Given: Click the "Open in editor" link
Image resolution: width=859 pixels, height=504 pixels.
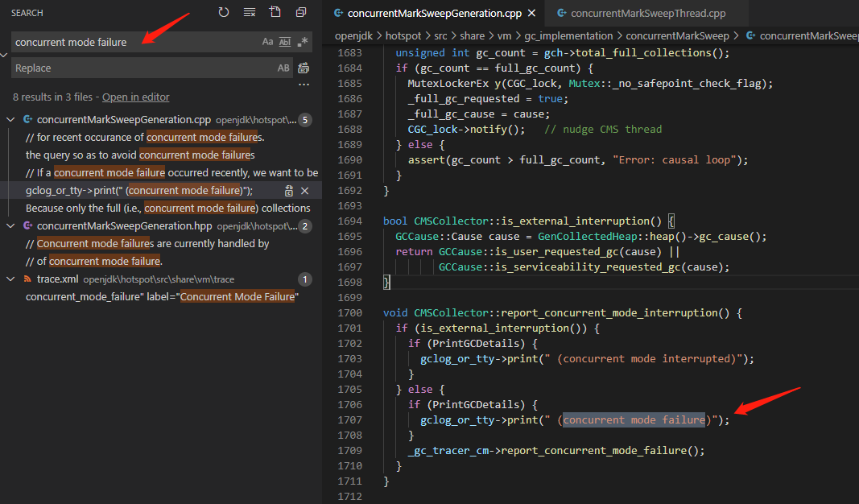Looking at the screenshot, I should 135,97.
